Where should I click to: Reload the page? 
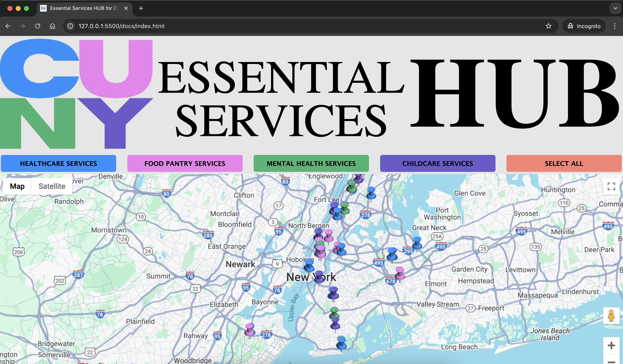tap(38, 26)
